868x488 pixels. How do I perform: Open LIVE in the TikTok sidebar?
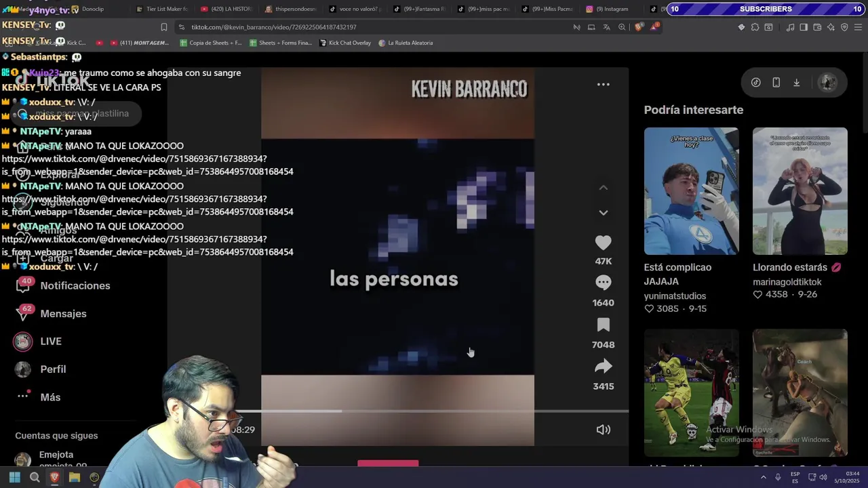click(x=38, y=342)
